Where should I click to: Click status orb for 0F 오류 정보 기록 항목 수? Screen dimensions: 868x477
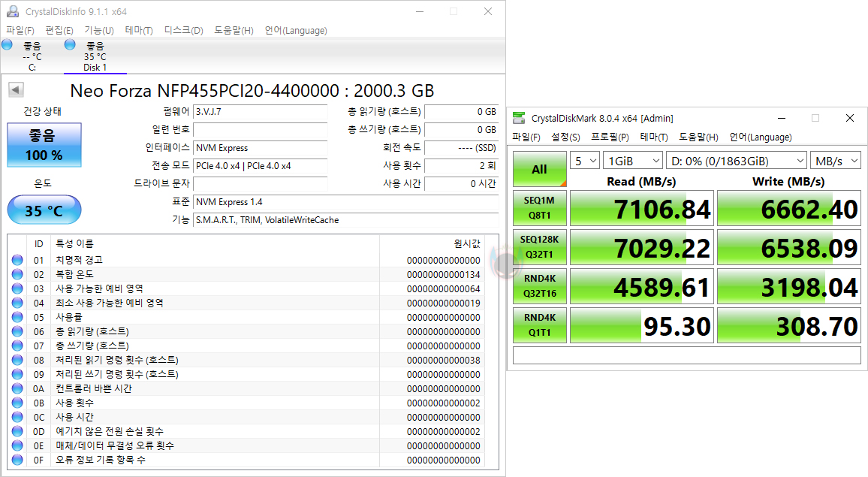coord(17,460)
